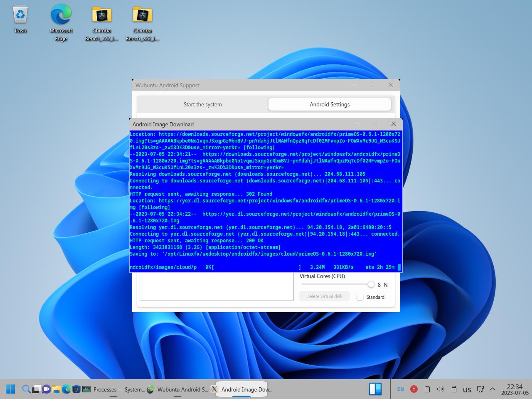Minimize the Android Image Download window
Image resolution: width=532 pixels, height=399 pixels.
tap(356, 124)
